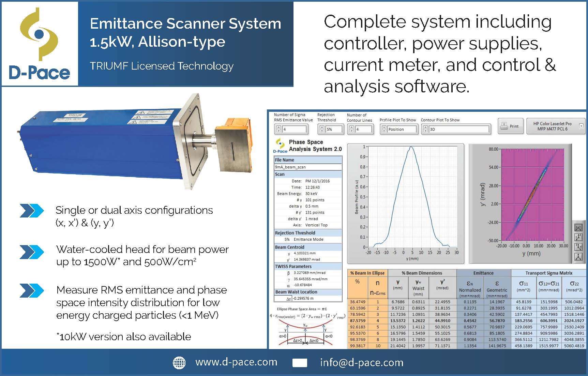Click the globe icon beside website address
The width and height of the screenshot is (588, 376).
pos(179,363)
